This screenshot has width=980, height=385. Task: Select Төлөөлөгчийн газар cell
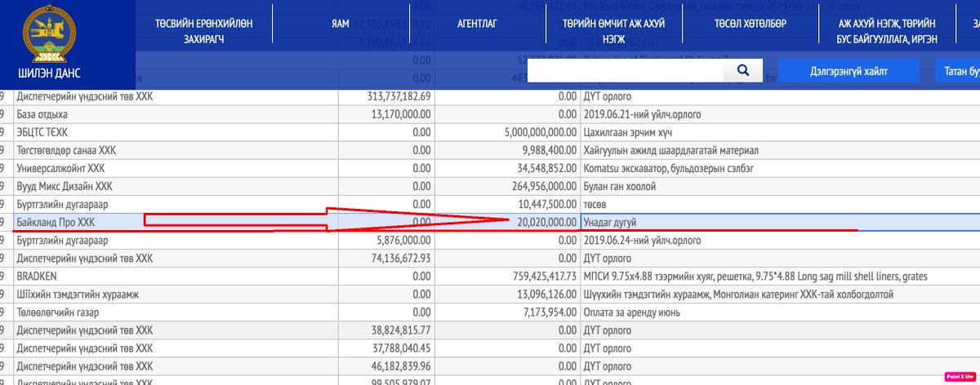176,312
